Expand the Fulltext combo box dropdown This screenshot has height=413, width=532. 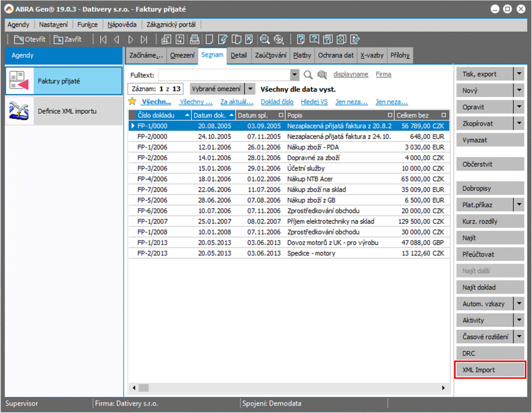tap(295, 75)
